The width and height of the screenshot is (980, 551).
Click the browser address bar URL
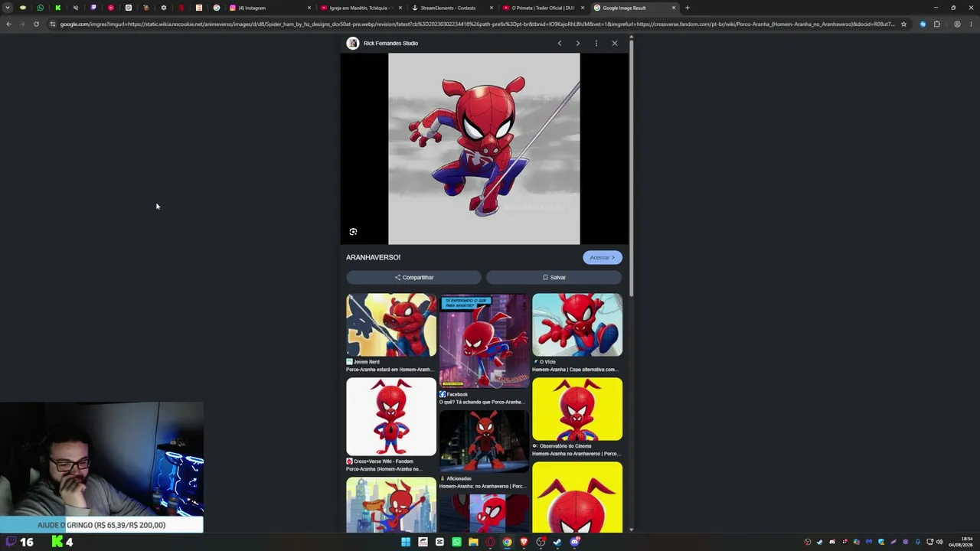point(476,24)
